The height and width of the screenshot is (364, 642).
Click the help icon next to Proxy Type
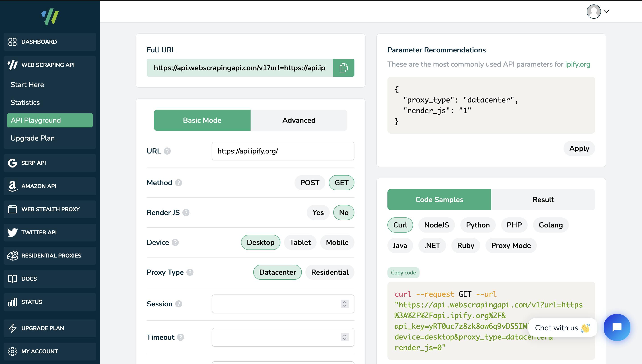pyautogui.click(x=190, y=272)
